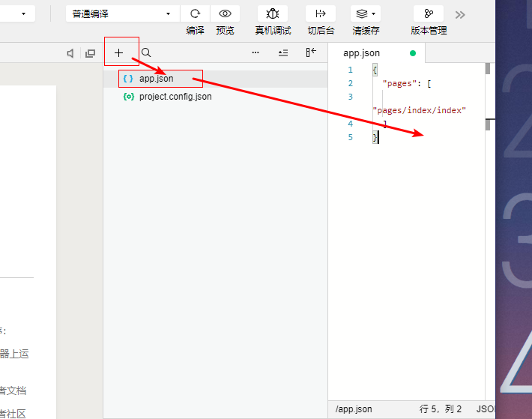Click the sort/collapse list icon
Screen dimensions: 532x419
coord(283,52)
